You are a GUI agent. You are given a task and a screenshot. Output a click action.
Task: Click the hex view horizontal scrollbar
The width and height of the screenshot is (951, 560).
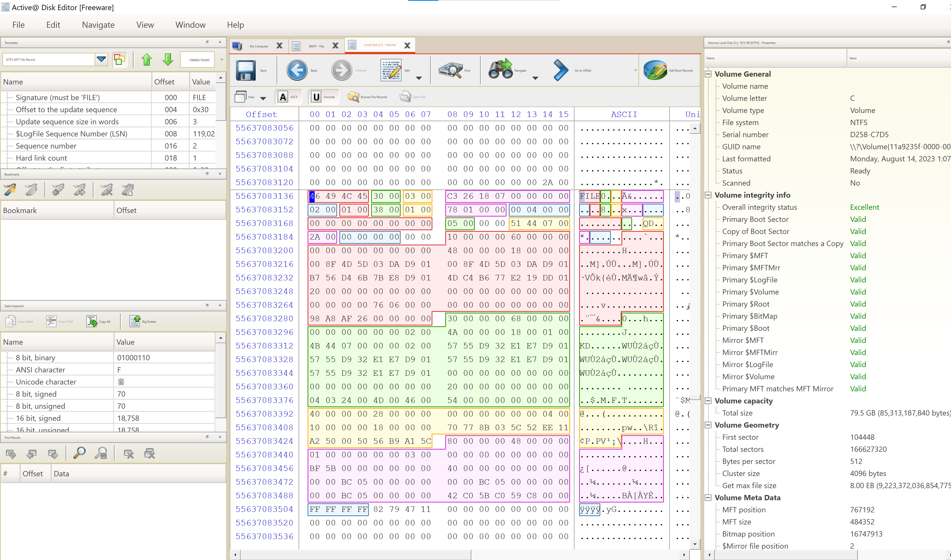(x=356, y=555)
